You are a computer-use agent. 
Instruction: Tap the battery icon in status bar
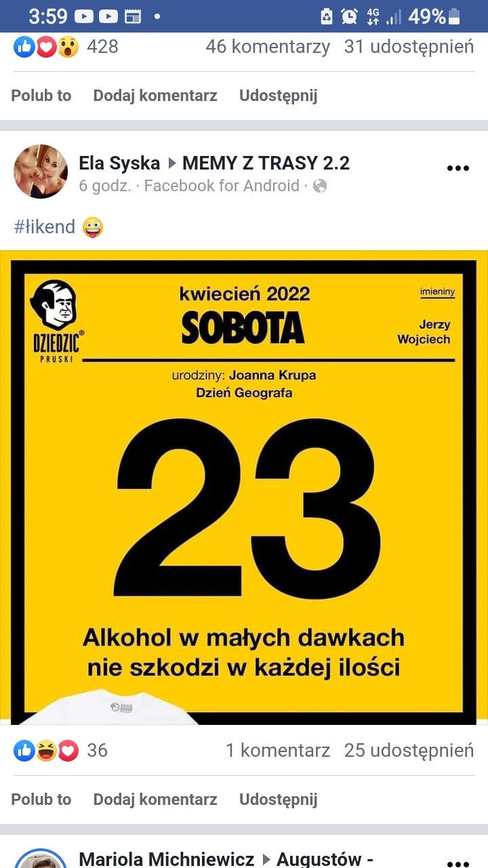point(454,16)
